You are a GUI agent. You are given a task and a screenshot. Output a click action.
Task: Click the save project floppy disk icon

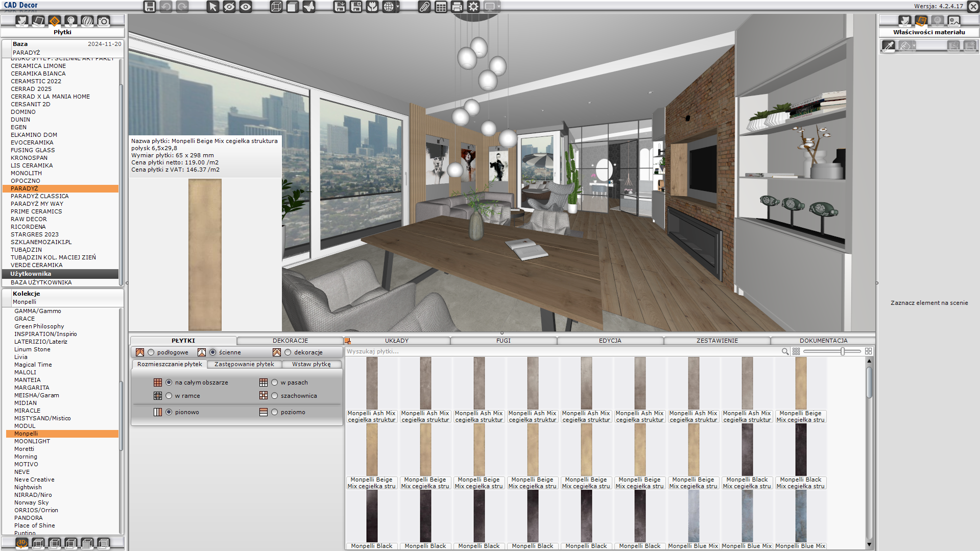(149, 7)
